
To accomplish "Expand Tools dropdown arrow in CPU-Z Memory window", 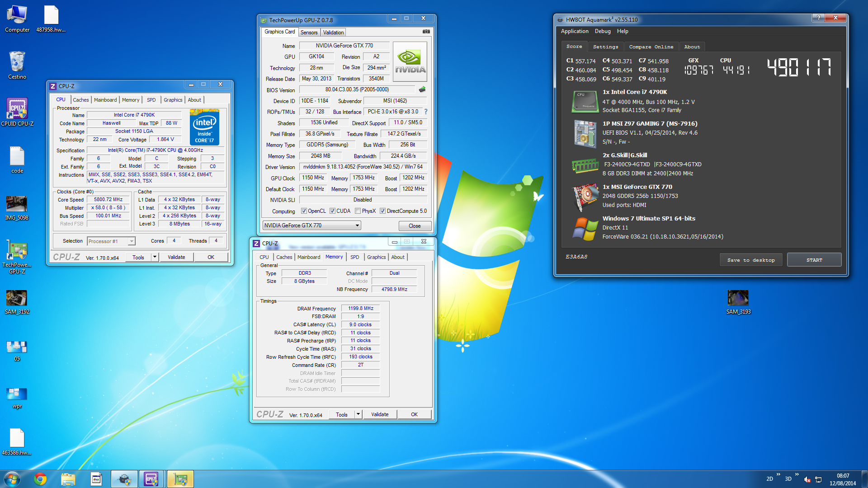I will coord(358,414).
